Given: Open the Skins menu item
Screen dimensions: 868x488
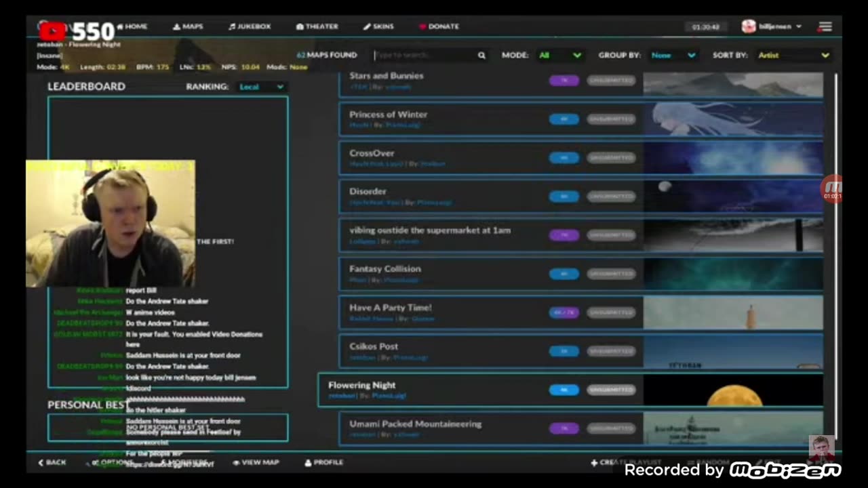Looking at the screenshot, I should tap(378, 26).
